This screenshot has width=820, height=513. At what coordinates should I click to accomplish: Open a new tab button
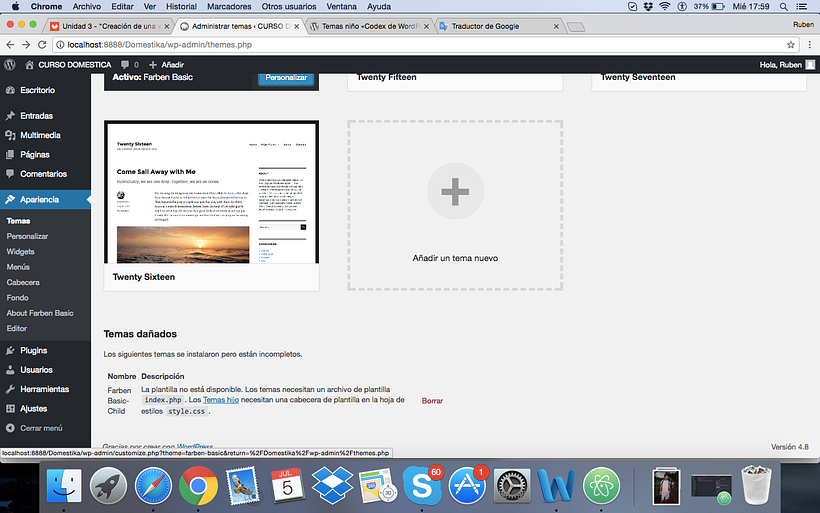[576, 27]
